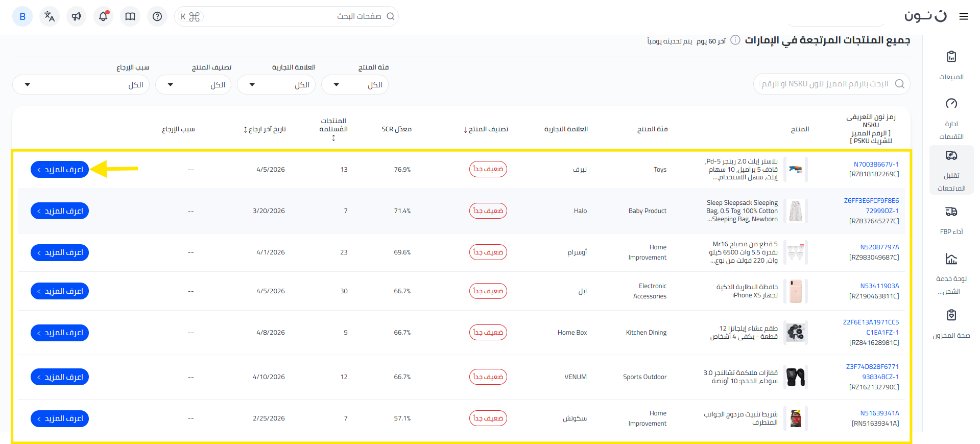Image resolution: width=980 pixels, height=444 pixels.
Task: Sort by product classification column header
Action: pyautogui.click(x=486, y=129)
